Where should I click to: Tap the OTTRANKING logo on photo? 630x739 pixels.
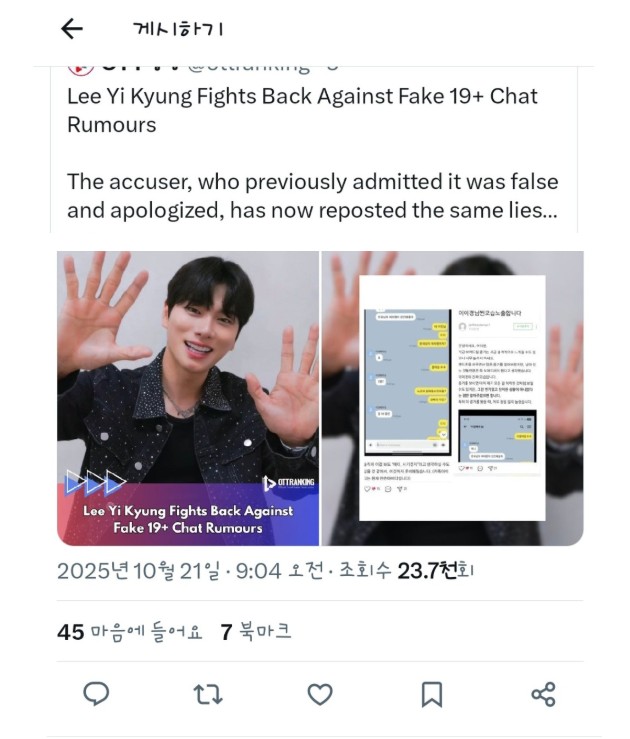(x=288, y=483)
